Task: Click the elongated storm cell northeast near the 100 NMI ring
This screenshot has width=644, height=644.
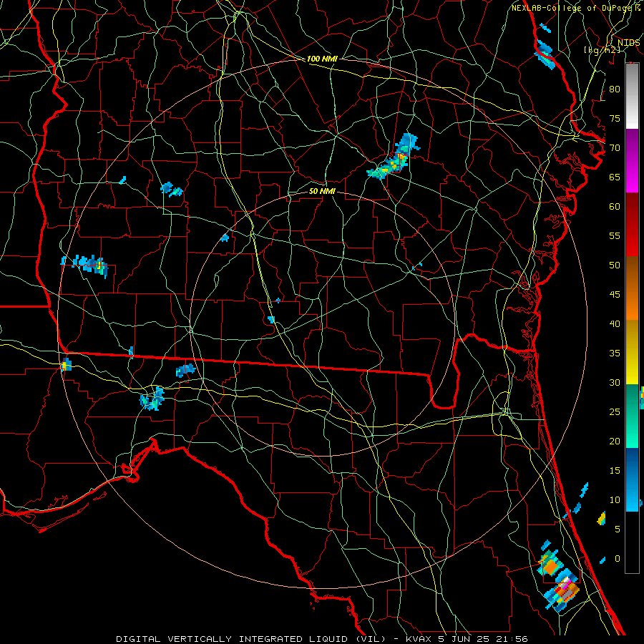Action: [394, 157]
